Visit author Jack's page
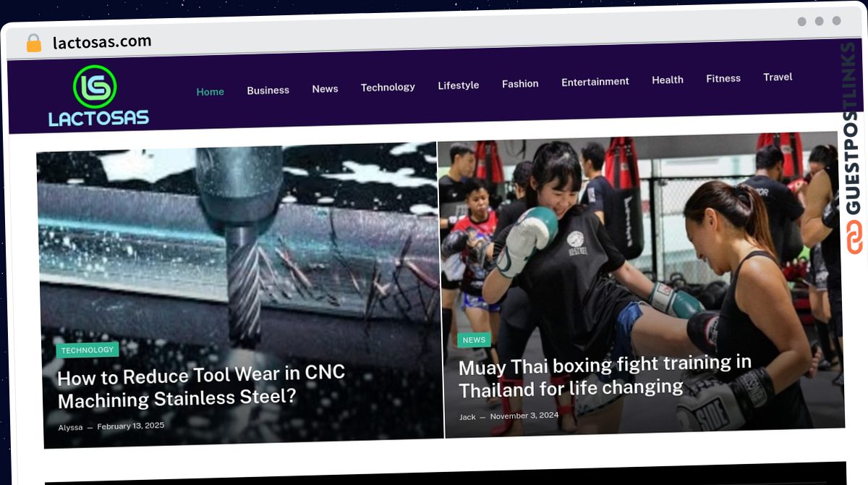Image resolution: width=868 pixels, height=485 pixels. (x=467, y=417)
